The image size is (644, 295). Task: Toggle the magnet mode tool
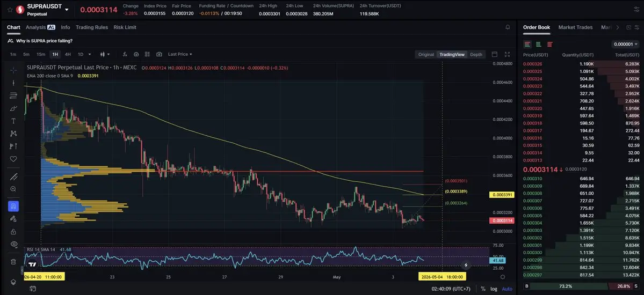pyautogui.click(x=13, y=206)
